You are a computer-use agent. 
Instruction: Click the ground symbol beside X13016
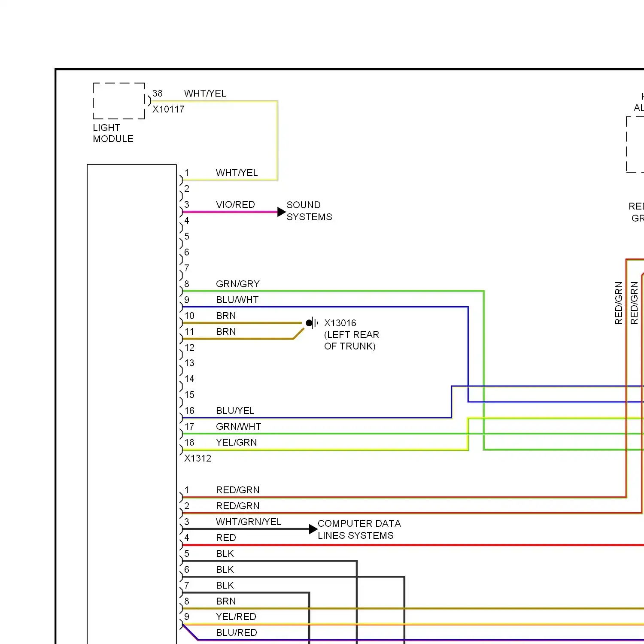click(312, 323)
